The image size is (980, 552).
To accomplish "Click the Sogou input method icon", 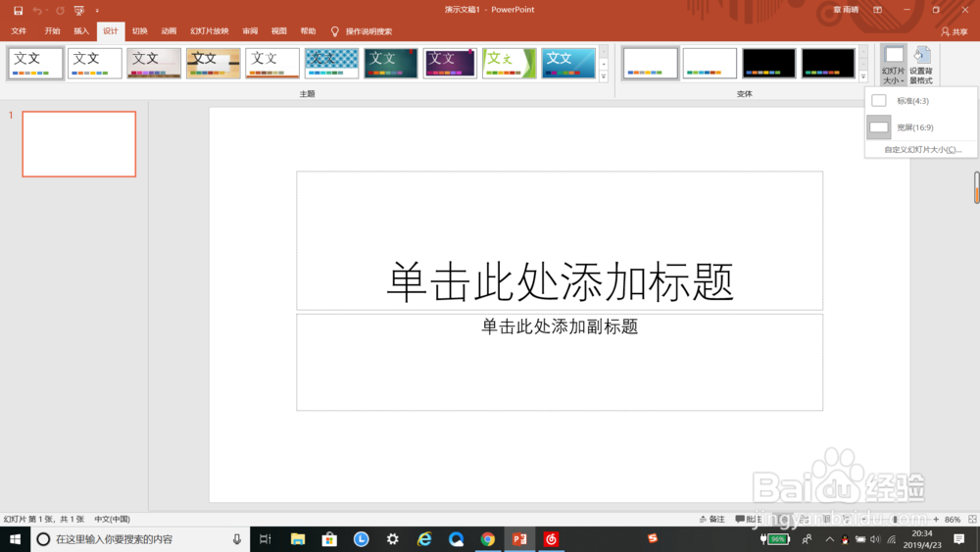I will (x=653, y=538).
